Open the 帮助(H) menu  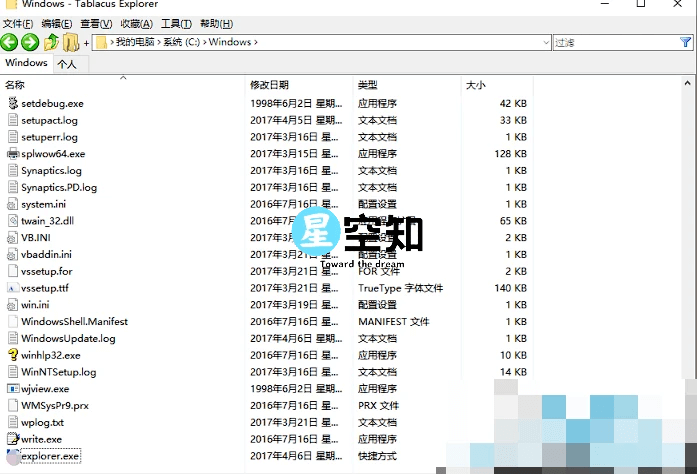tap(216, 24)
